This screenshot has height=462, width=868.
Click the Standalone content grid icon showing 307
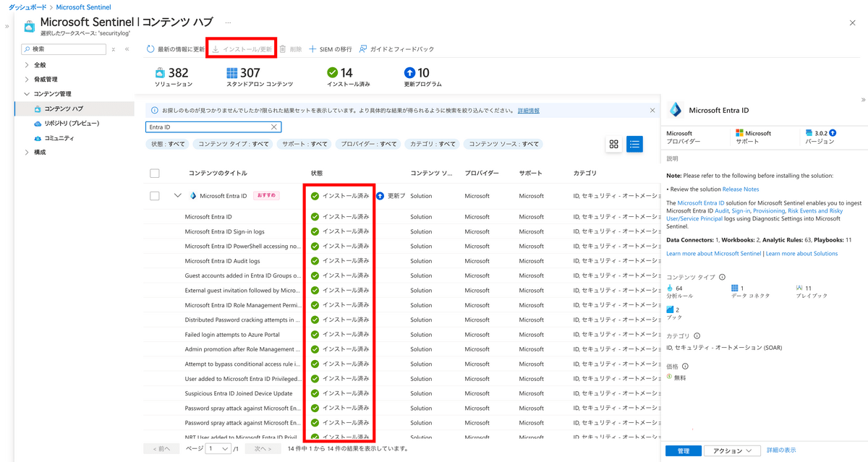click(x=231, y=73)
